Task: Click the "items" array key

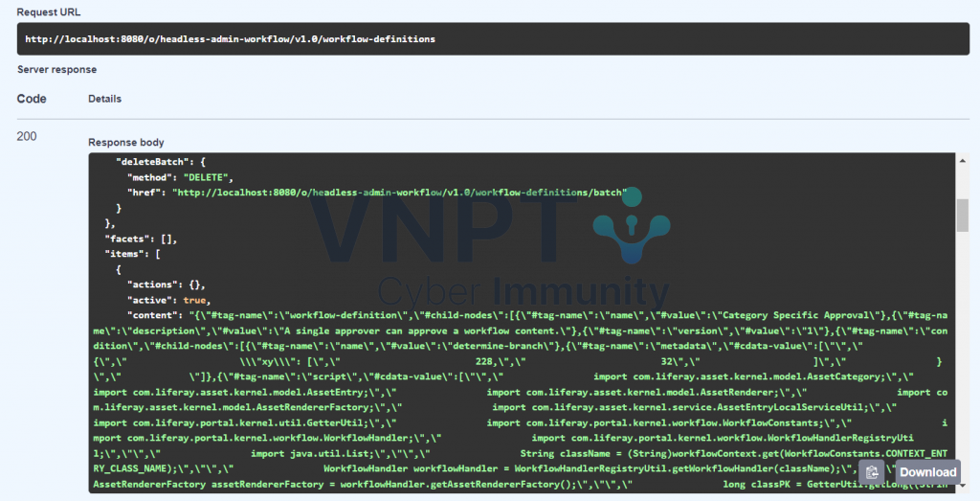Action: [x=124, y=254]
